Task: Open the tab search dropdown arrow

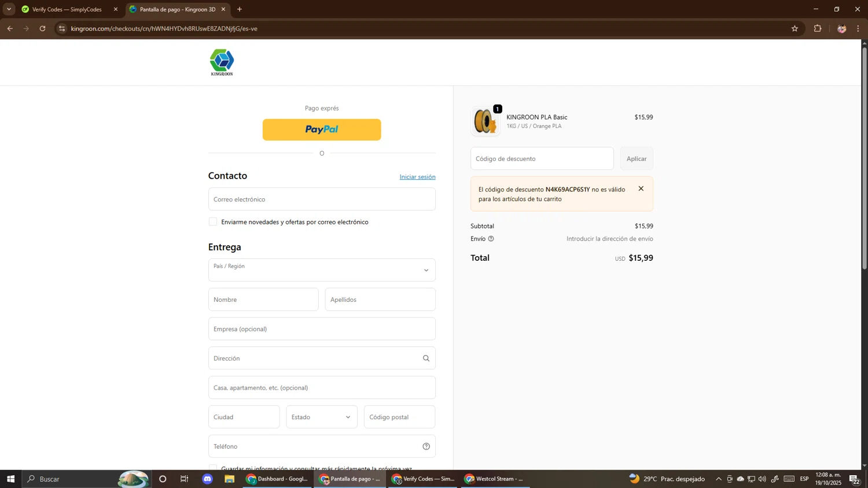Action: [x=9, y=9]
